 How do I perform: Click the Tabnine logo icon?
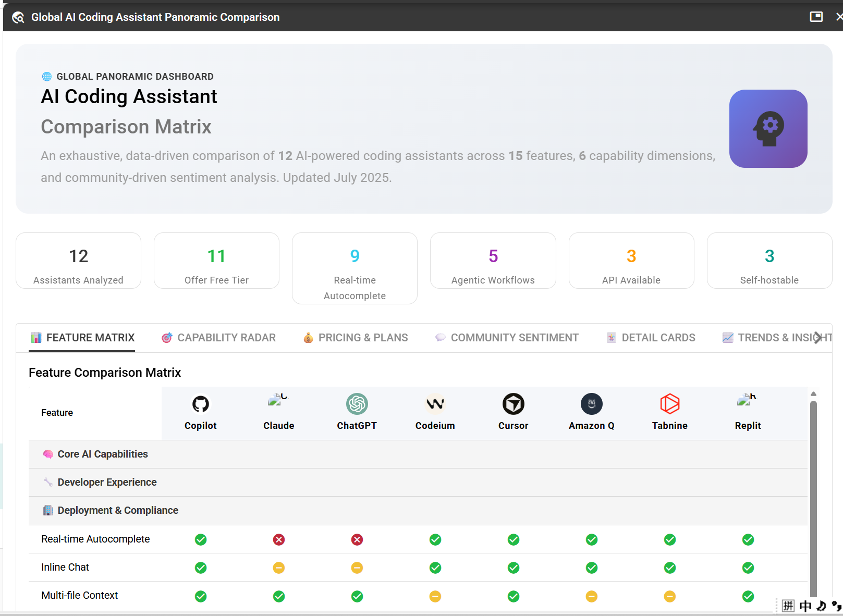670,404
